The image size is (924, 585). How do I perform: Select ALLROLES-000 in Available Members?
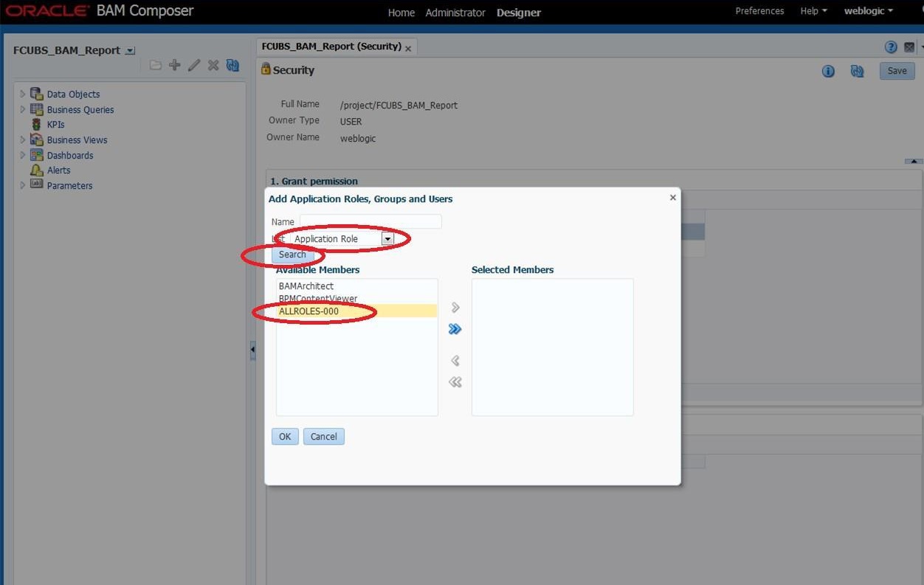click(356, 311)
